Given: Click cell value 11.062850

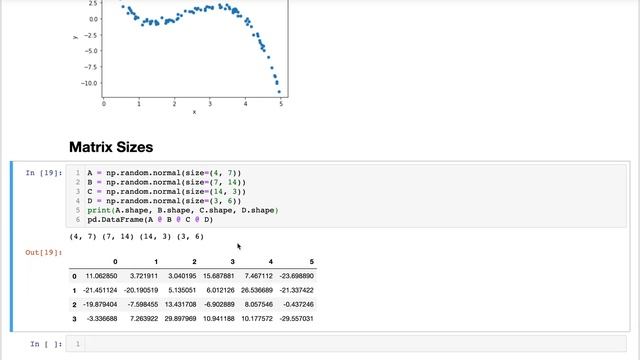Looking at the screenshot, I should (101, 276).
